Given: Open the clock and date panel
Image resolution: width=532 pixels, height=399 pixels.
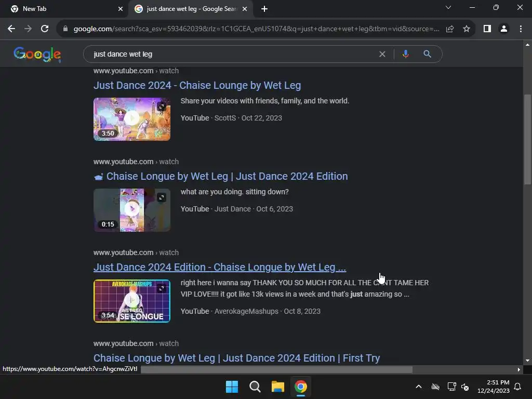Looking at the screenshot, I should (x=494, y=387).
